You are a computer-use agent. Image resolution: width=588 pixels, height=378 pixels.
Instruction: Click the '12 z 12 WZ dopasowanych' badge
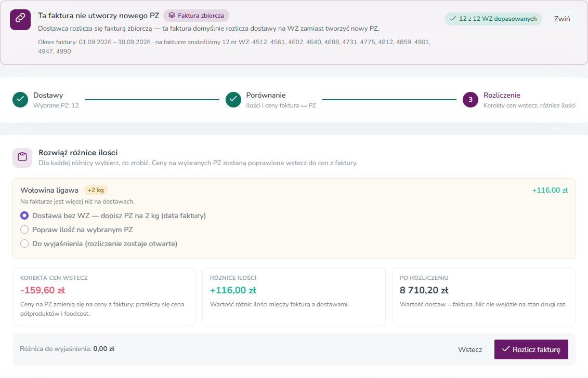493,19
